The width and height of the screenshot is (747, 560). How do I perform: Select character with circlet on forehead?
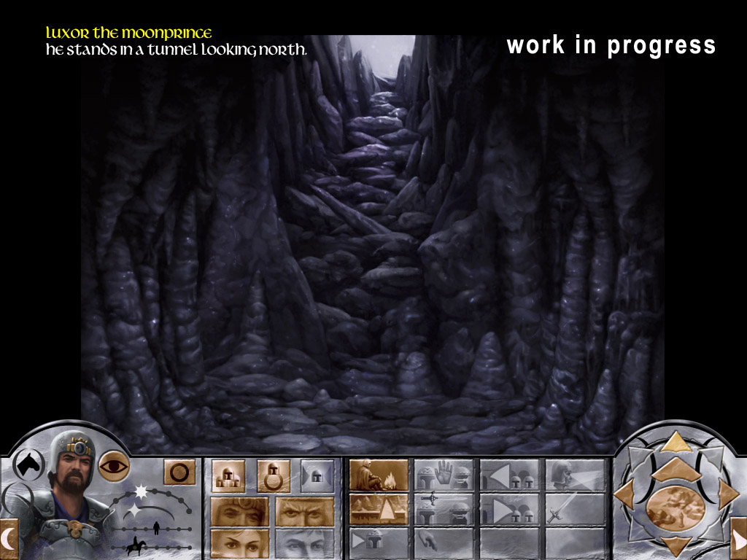point(239,511)
